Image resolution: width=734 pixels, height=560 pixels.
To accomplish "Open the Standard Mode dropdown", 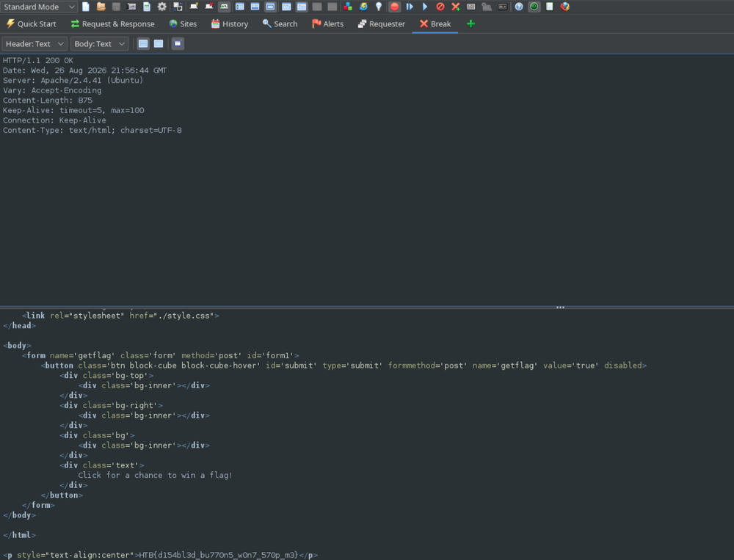I will click(x=38, y=7).
